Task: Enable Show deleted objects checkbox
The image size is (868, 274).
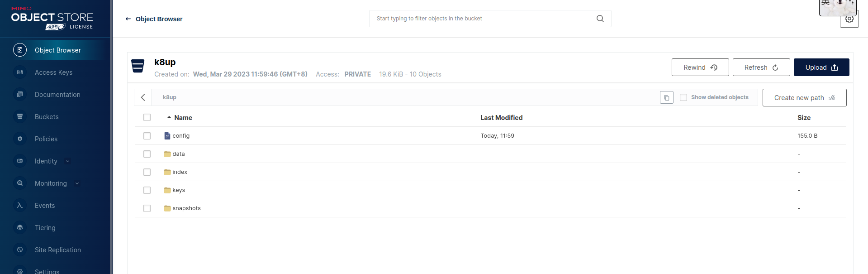Action: coord(683,97)
